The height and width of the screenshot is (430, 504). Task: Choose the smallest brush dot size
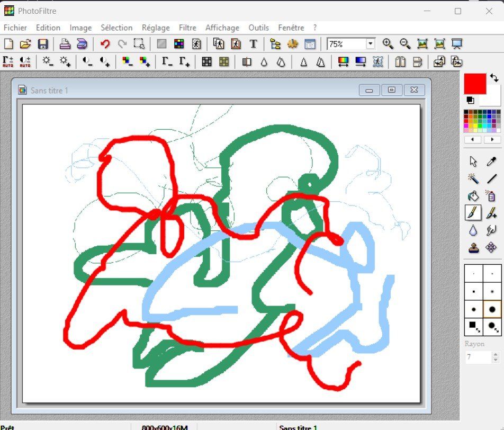[474, 274]
